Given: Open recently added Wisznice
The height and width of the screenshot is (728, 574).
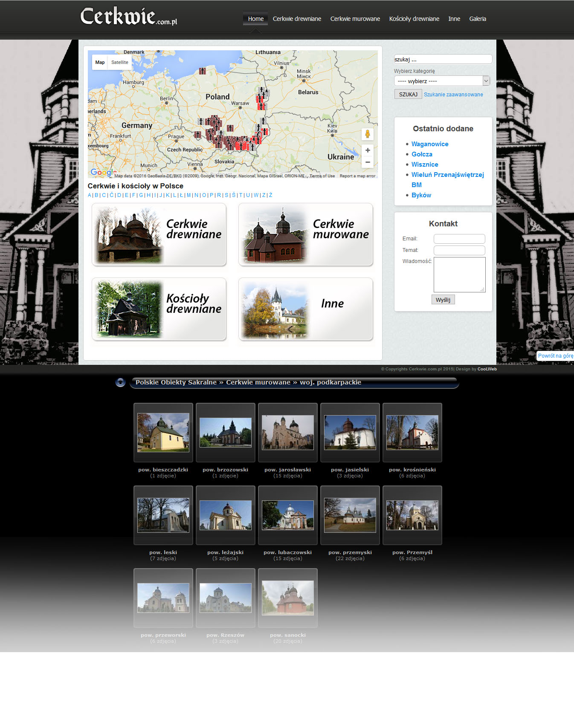Looking at the screenshot, I should point(425,165).
